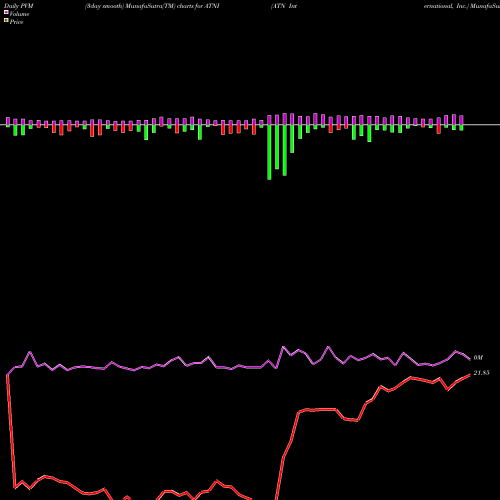Click the price value 21.85 label
The image size is (500, 500).
[481, 373]
